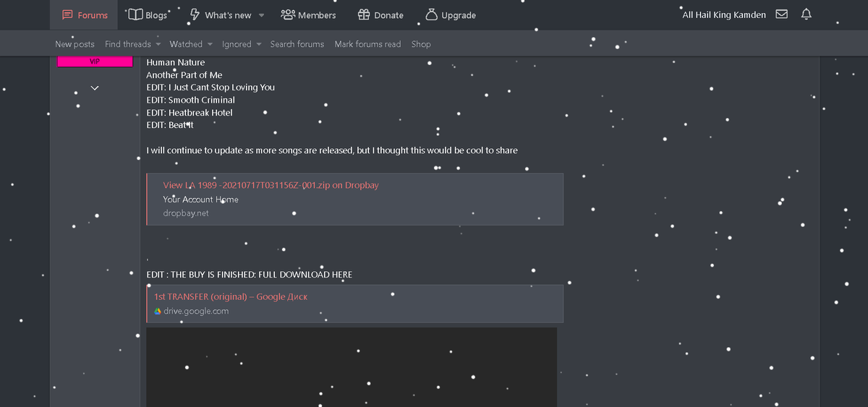Click 'EDIT: Smooth Criminal' line
The width and height of the screenshot is (868, 407).
(191, 100)
